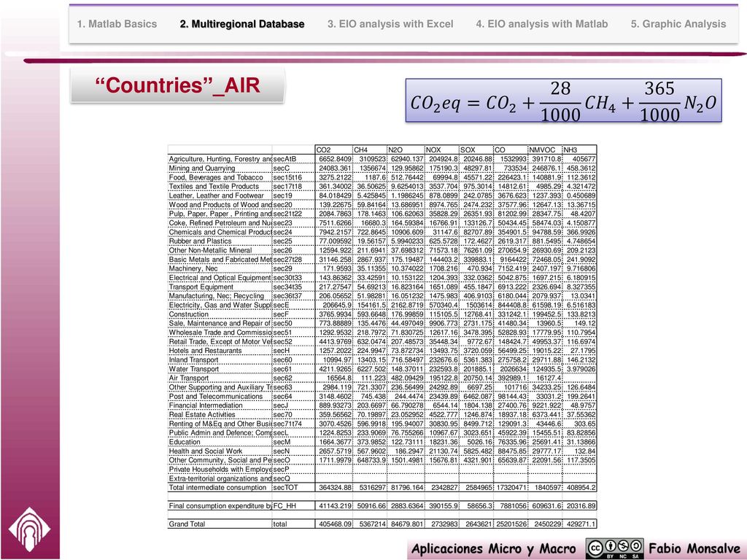
Task: Select the SOX column header
Action: pyautogui.click(x=476, y=149)
